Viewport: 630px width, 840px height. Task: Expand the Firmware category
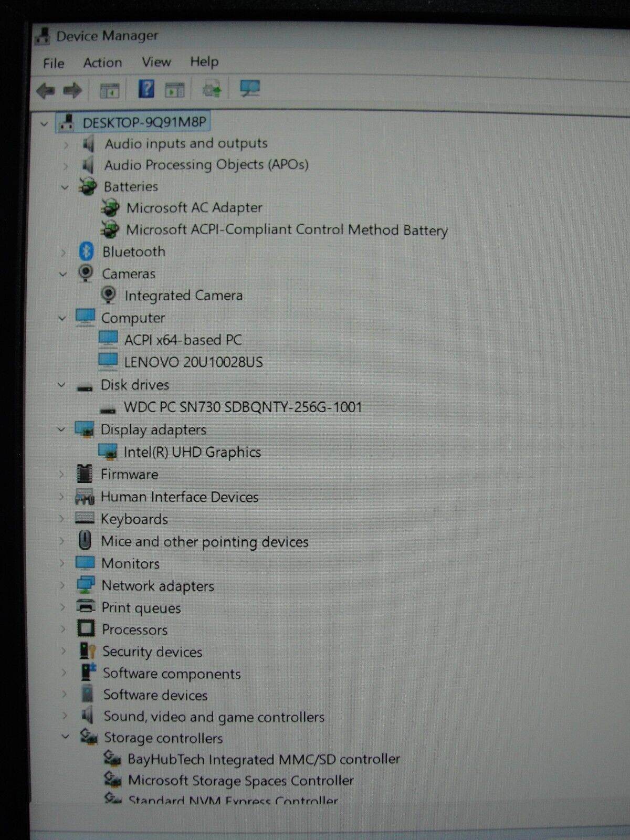61,474
